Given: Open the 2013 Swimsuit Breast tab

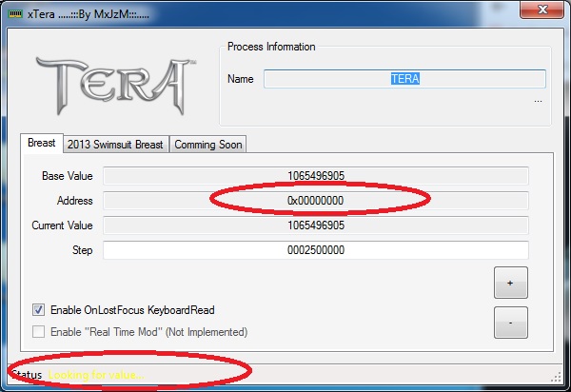Looking at the screenshot, I should [x=115, y=145].
